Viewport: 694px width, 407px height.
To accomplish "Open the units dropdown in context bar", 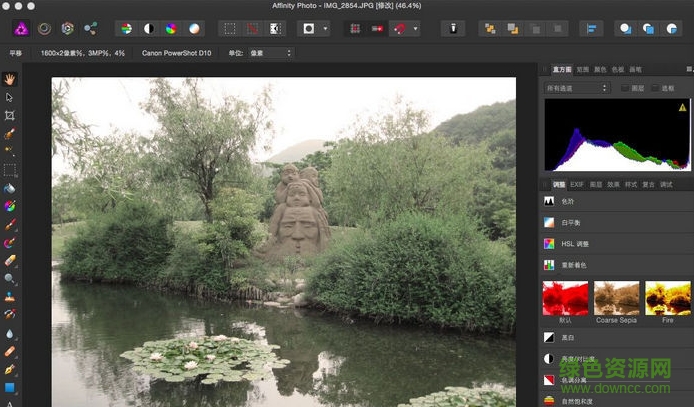I will click(x=271, y=53).
